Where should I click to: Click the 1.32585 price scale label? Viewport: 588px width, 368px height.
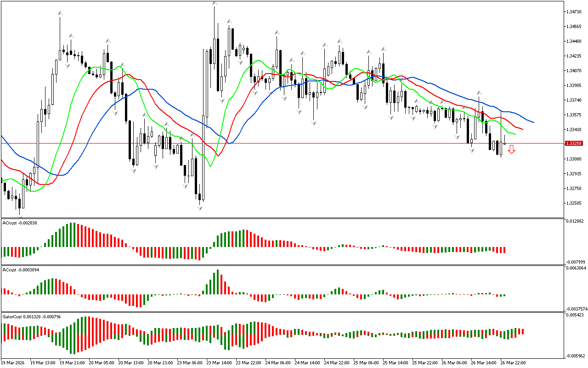pyautogui.click(x=574, y=203)
